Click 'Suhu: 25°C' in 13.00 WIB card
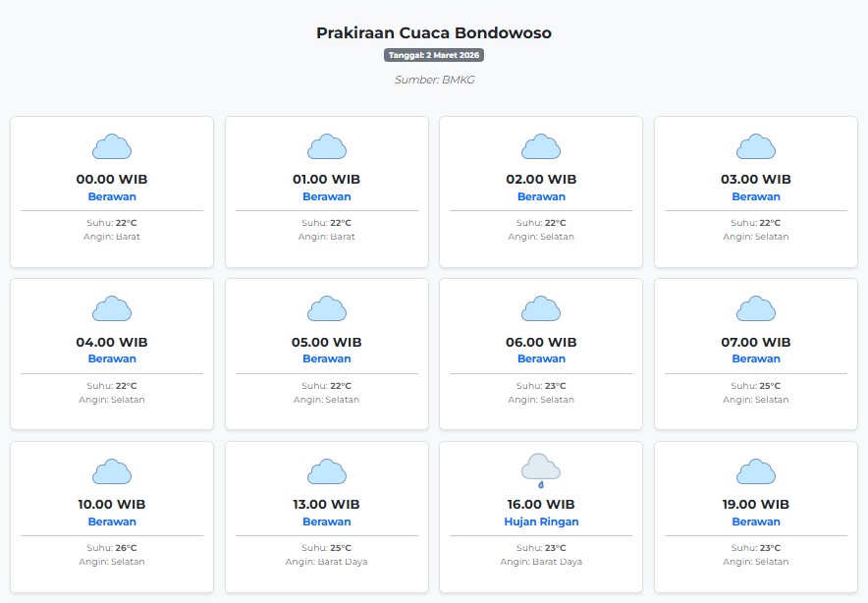Image resolution: width=868 pixels, height=603 pixels. 327,548
